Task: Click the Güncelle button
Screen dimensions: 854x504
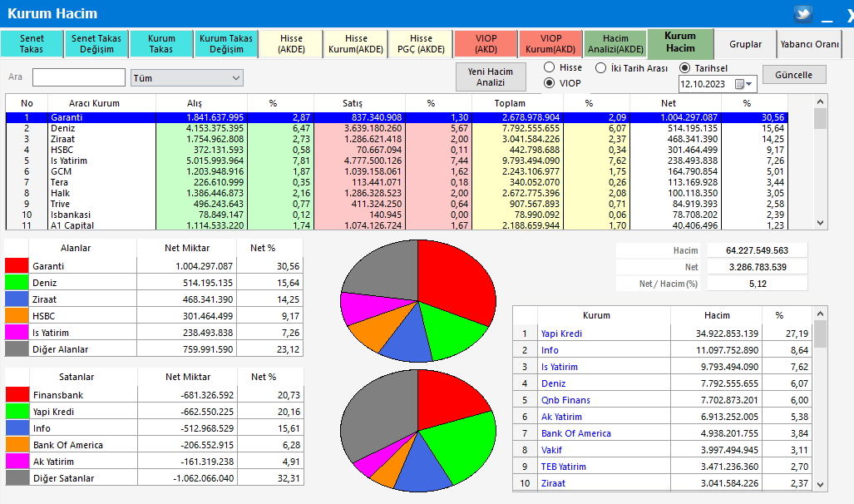Action: (x=794, y=75)
